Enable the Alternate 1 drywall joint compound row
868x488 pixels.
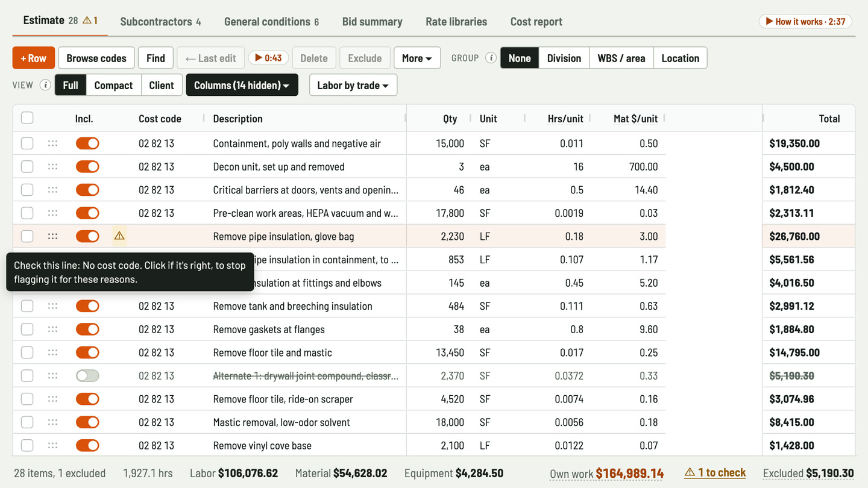point(87,375)
